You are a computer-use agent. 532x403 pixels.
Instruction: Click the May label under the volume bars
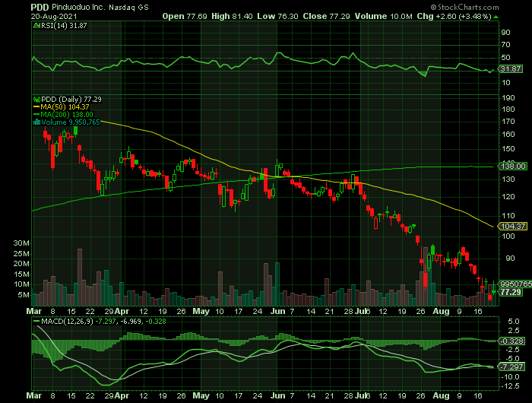tap(201, 311)
